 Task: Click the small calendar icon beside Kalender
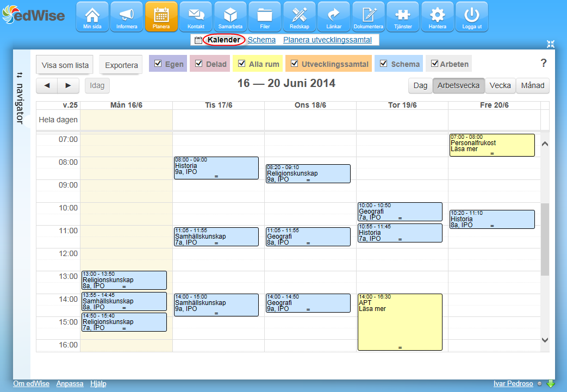[x=198, y=40]
